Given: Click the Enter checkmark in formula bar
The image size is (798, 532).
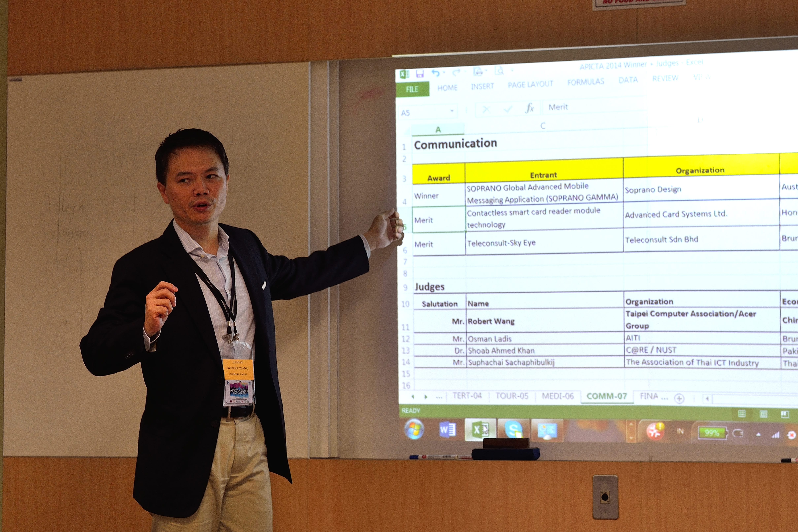Looking at the screenshot, I should click(x=508, y=109).
